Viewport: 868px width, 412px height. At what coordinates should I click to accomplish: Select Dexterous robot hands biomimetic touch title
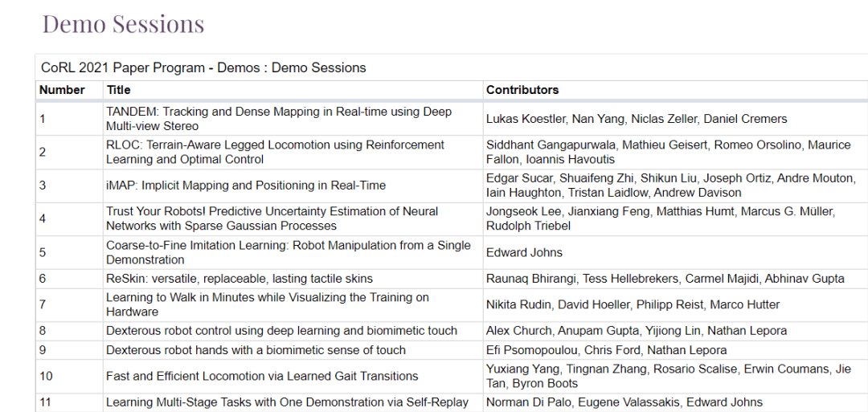[x=256, y=350]
